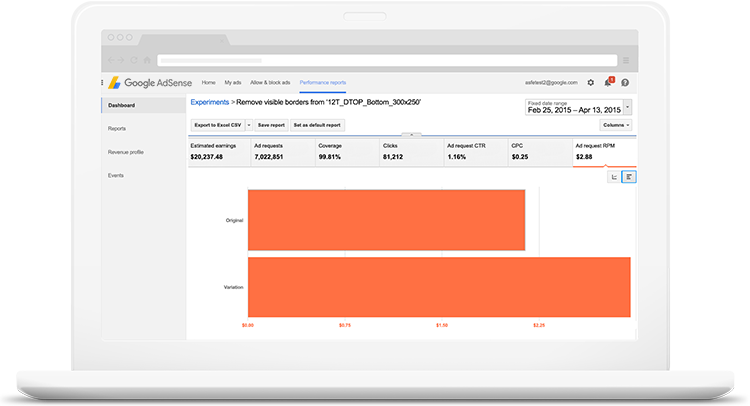Select the Clicks metric
Screen dimensions: 750x406
click(412, 152)
